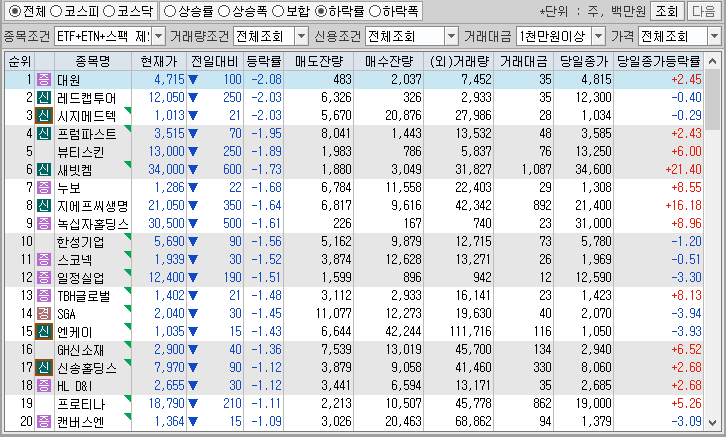
Task: Select the 코스닥 radio button
Action: click(108, 11)
